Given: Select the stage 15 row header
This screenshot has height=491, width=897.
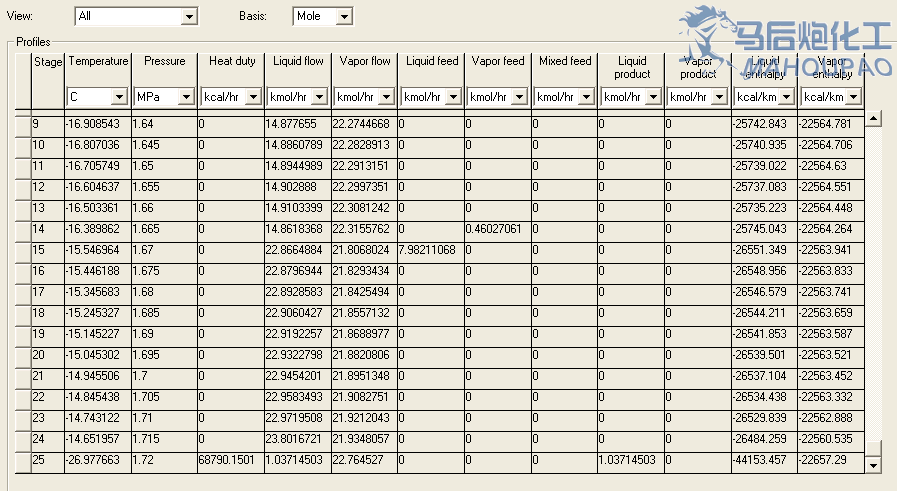Looking at the screenshot, I should coord(47,249).
